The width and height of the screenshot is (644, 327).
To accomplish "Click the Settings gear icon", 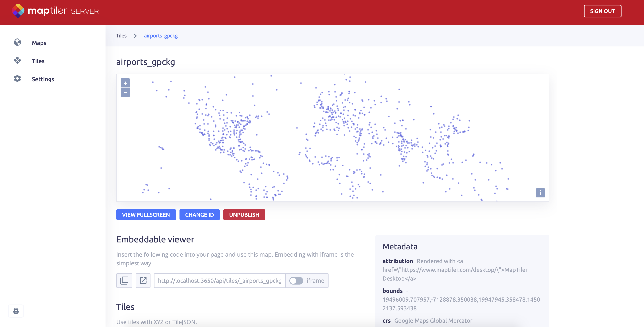I will click(x=17, y=79).
